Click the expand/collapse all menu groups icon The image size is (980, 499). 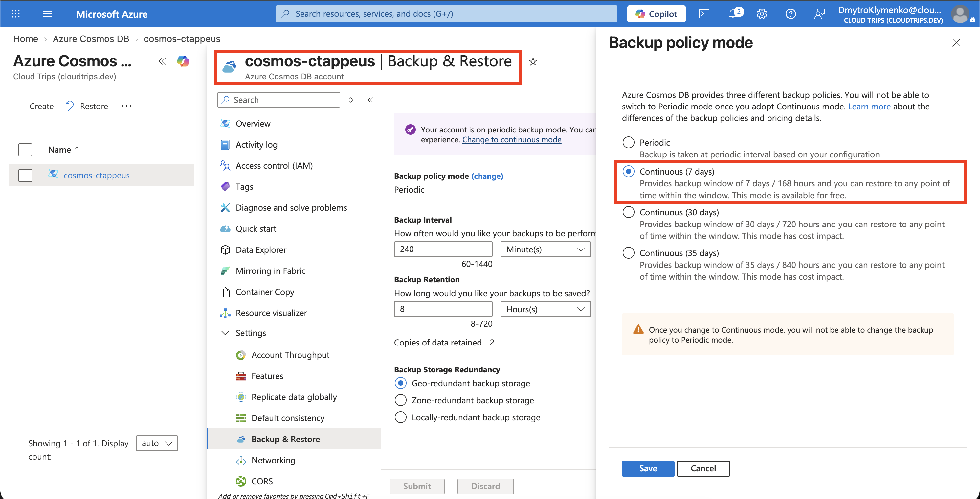pyautogui.click(x=351, y=100)
